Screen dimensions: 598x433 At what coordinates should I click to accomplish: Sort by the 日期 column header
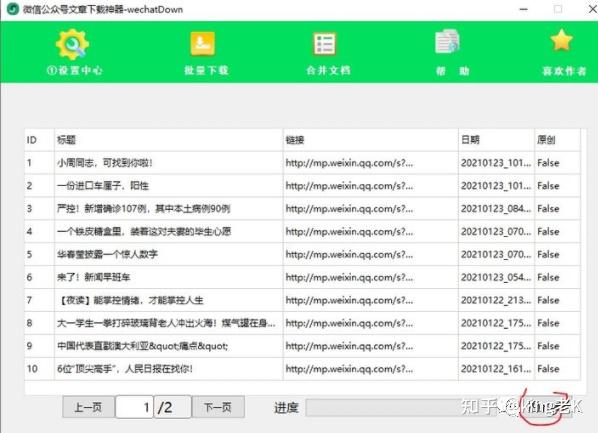496,140
